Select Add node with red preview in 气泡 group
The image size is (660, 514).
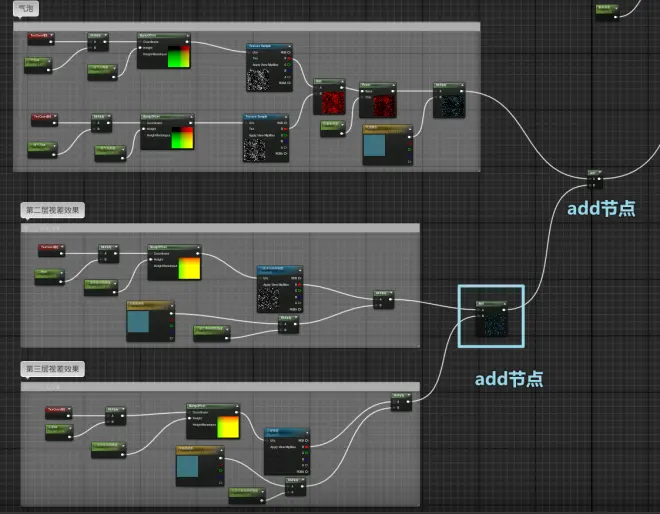[329, 96]
